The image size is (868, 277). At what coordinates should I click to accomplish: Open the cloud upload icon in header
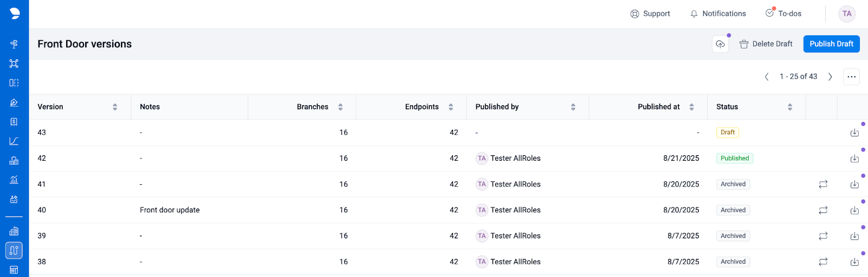(720, 44)
